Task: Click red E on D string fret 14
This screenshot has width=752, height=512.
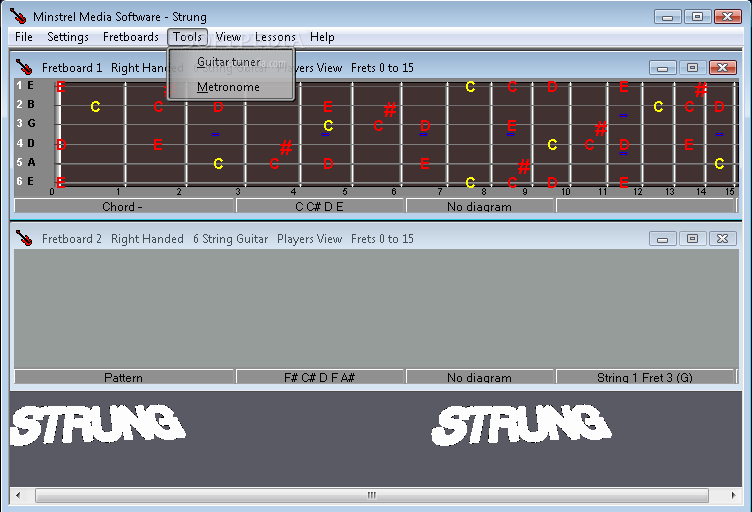Action: 689,144
